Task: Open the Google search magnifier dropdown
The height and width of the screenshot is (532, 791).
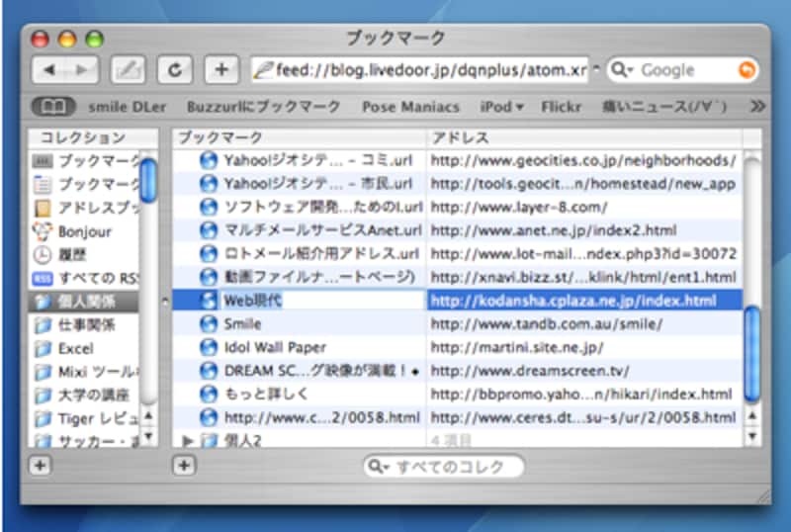Action: 622,69
